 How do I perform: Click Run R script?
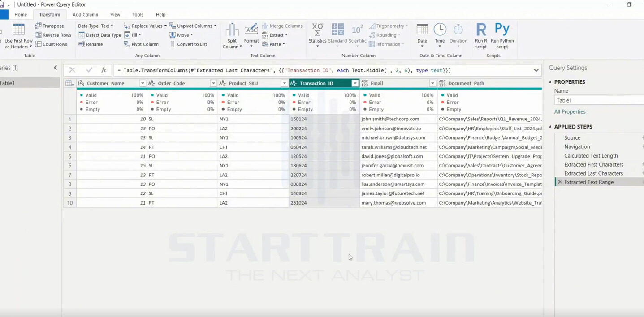pos(481,36)
